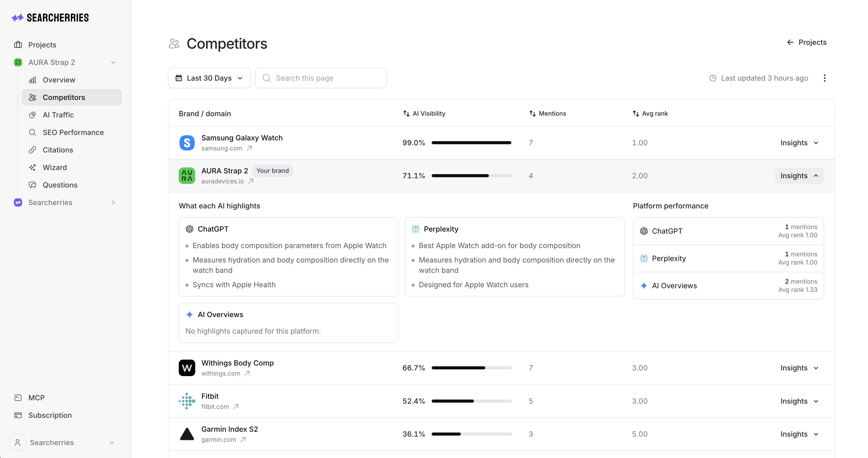Viewport: 868px width, 458px height.
Task: Click the purple Searcherries project icon
Action: [18, 202]
